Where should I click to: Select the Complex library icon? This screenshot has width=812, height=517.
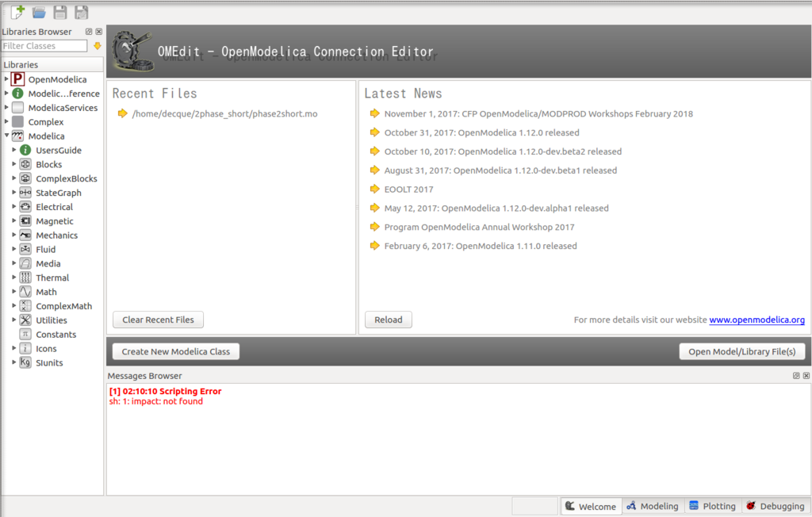(x=17, y=122)
